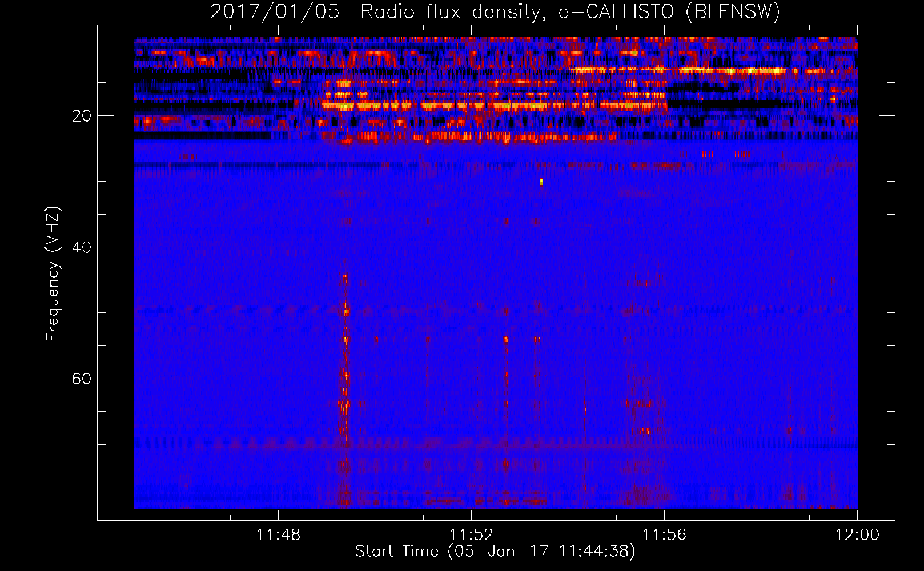Screen dimensions: 924x571
Task: Click the 'Frequency (MHZ)' axis label
Action: 52,274
